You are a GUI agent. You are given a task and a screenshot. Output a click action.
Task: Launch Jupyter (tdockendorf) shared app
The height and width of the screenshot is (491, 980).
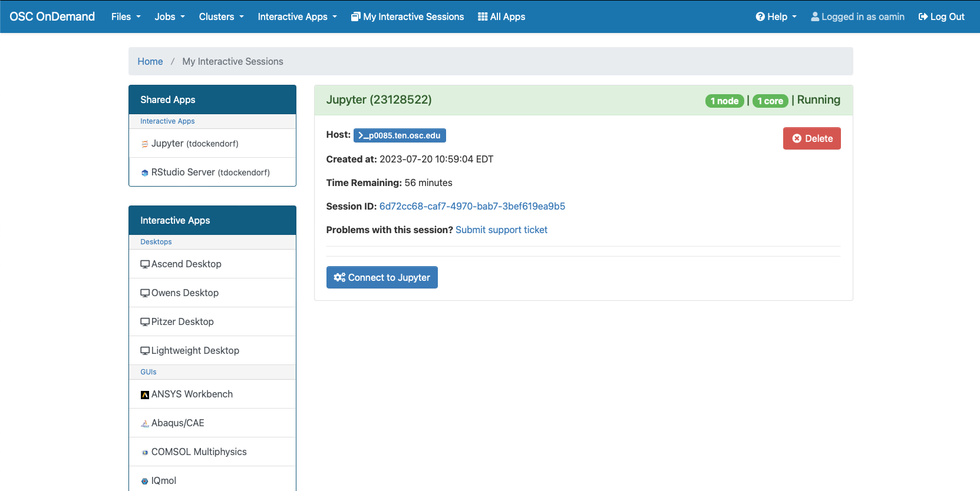(212, 143)
